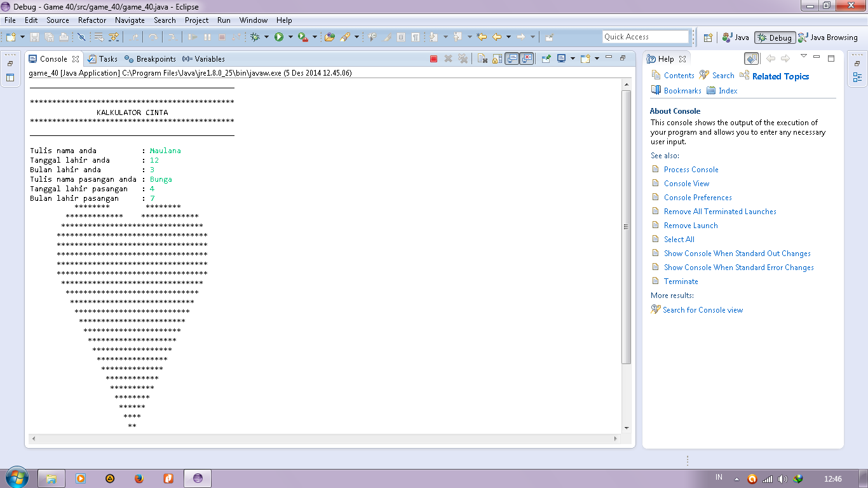Image resolution: width=868 pixels, height=488 pixels.
Task: Terminate the program with the red square icon
Action: [x=433, y=58]
